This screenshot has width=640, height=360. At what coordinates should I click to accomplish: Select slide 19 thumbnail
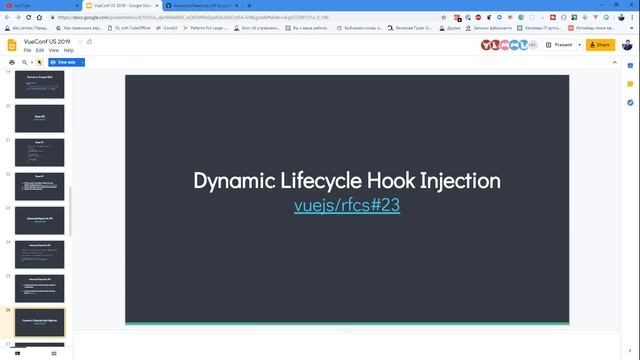40,84
